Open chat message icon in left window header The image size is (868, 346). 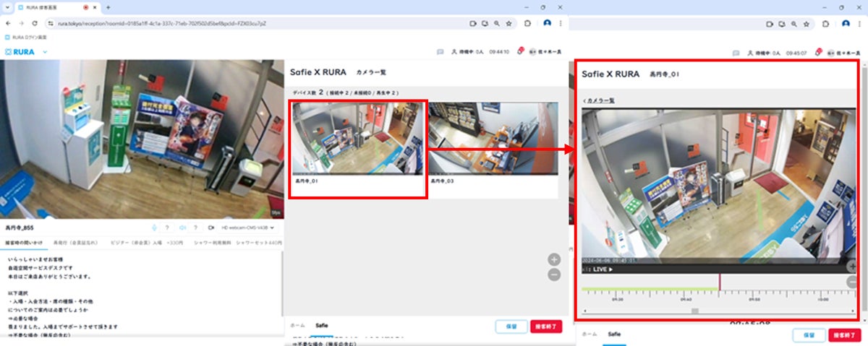click(440, 52)
